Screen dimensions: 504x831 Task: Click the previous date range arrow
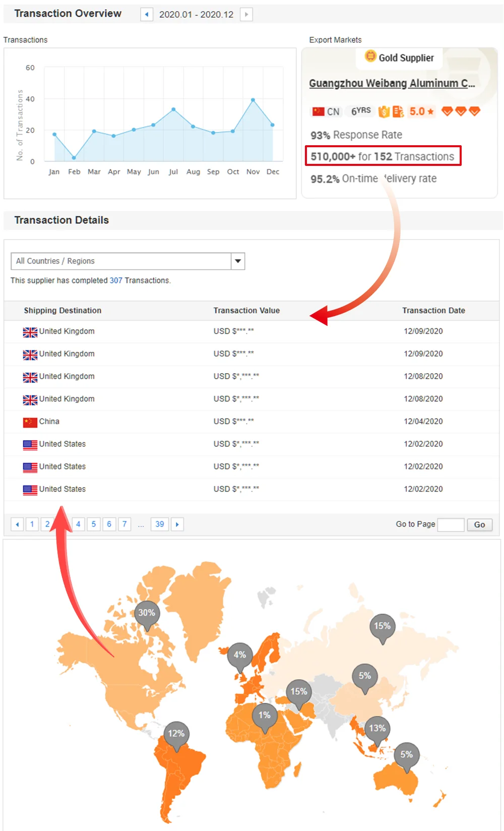coord(146,15)
